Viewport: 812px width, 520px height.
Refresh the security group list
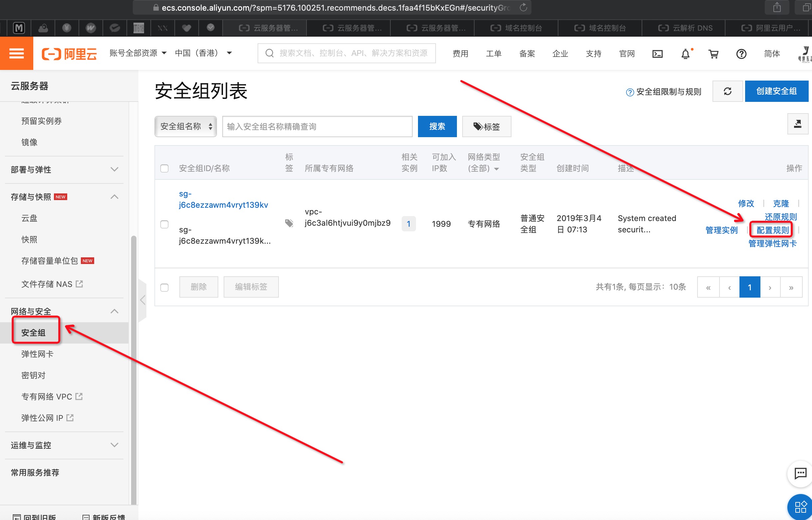click(x=727, y=91)
